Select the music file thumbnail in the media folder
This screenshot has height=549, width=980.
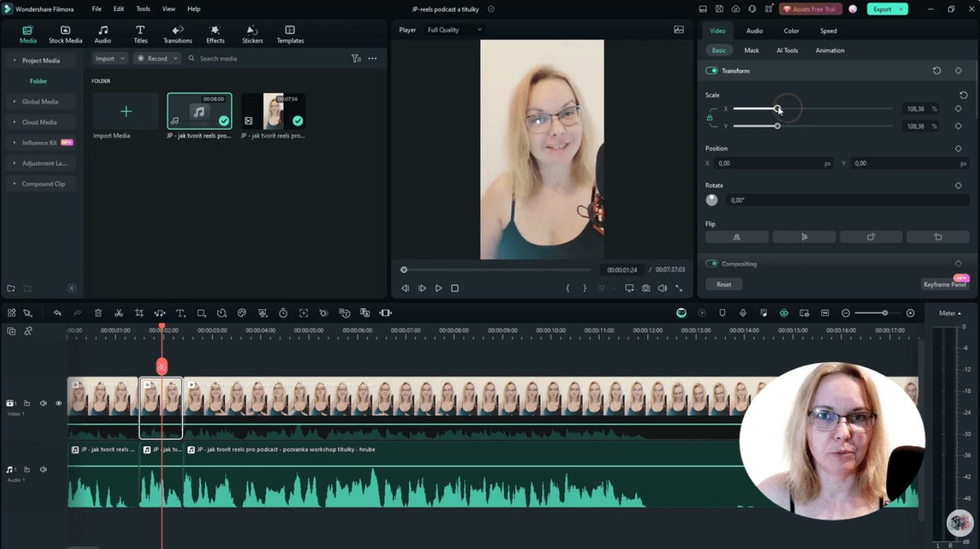pyautogui.click(x=199, y=110)
